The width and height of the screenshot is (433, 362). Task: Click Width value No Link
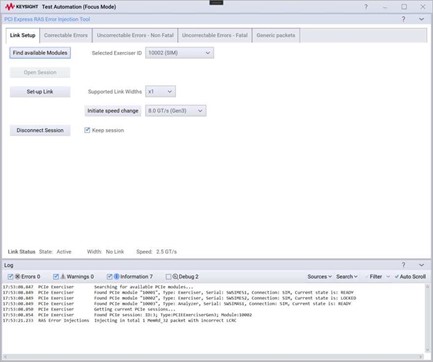point(115,252)
